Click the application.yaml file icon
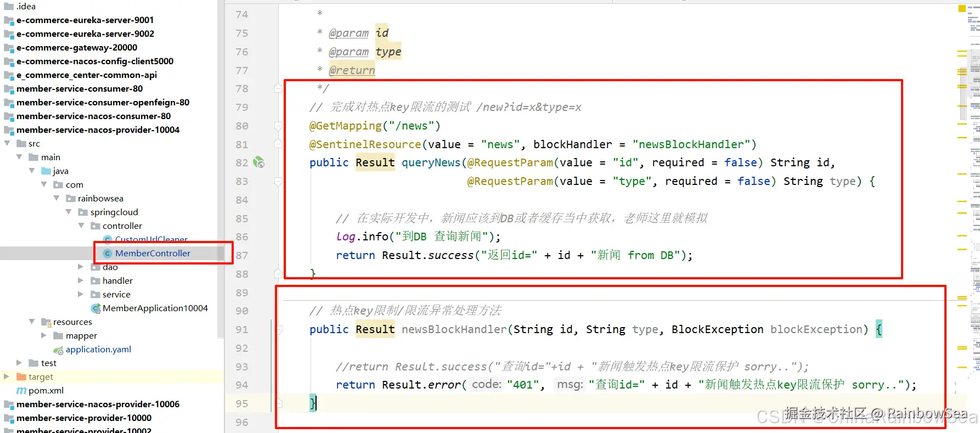 (58, 350)
